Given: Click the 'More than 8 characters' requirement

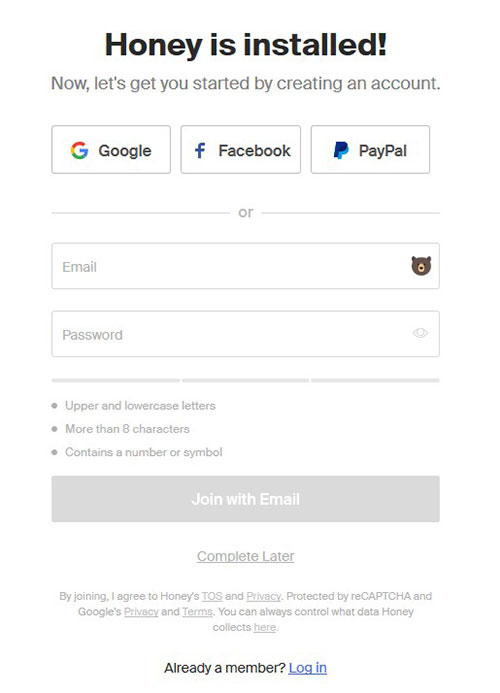Looking at the screenshot, I should click(127, 429).
